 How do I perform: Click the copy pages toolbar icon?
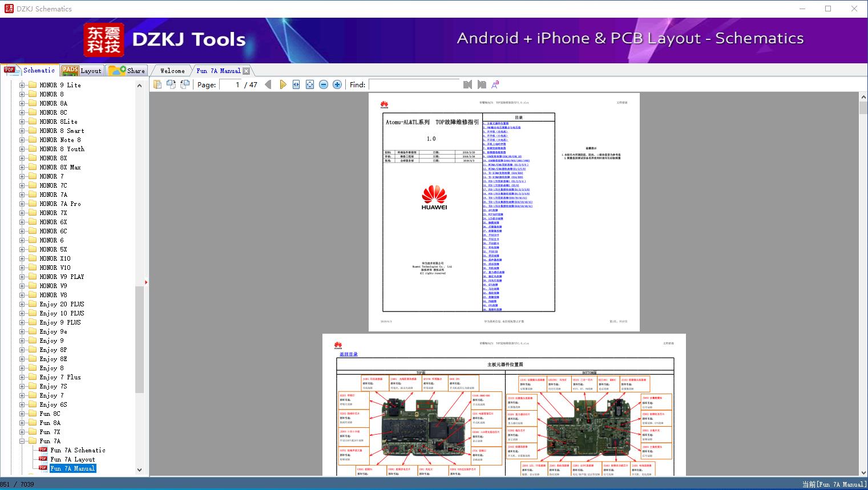pyautogui.click(x=157, y=84)
